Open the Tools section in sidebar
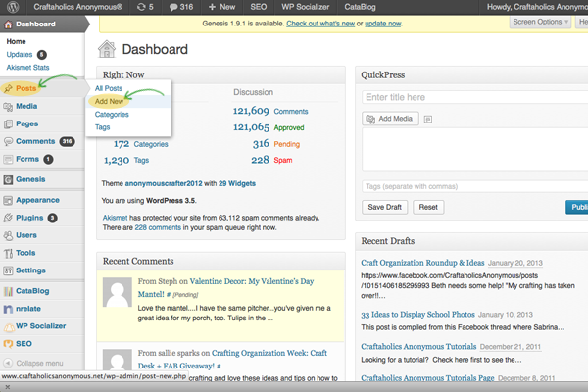588x392 pixels. click(x=25, y=253)
